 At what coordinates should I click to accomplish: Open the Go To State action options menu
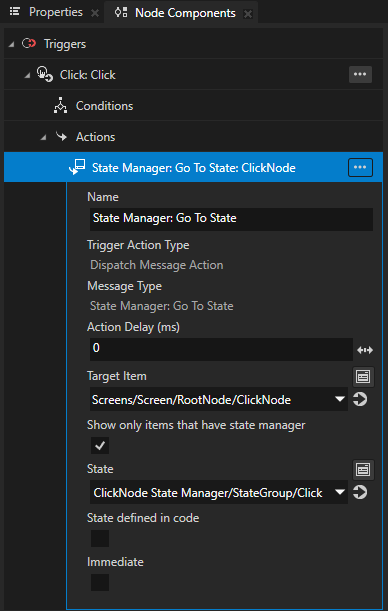pos(360,168)
